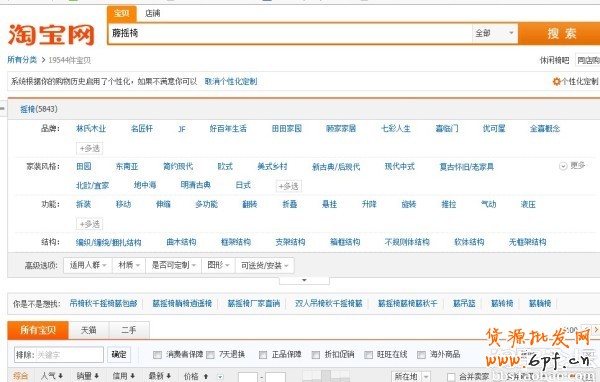Filter by brand 七彩人生
The width and height of the screenshot is (600, 382).
(x=396, y=129)
